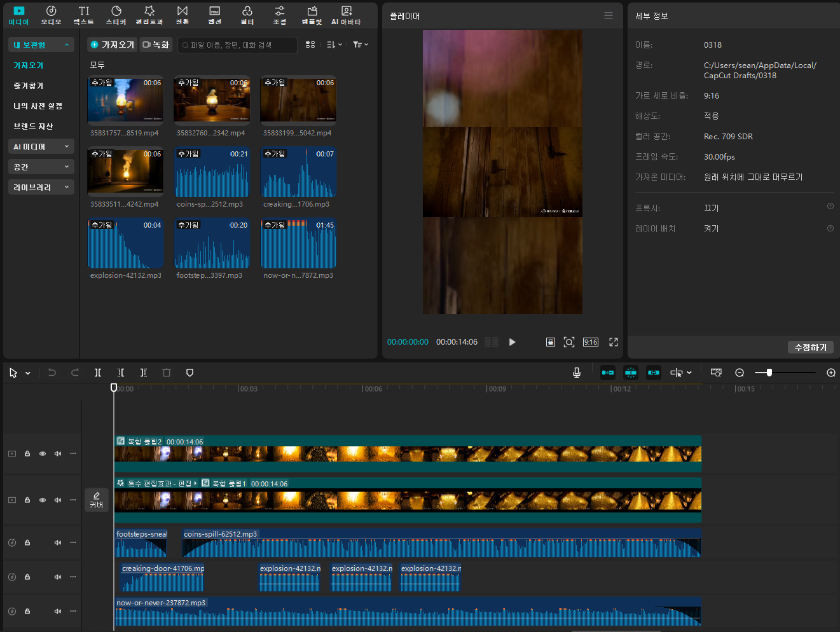This screenshot has height=632, width=840.
Task: Open the 필터 (filter) panel
Action: pos(247,15)
